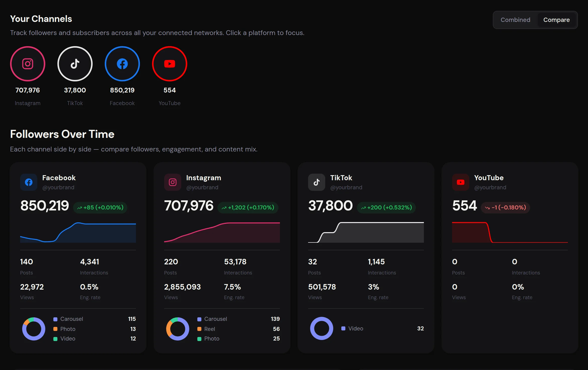Switch to the Compare view

[x=556, y=20]
